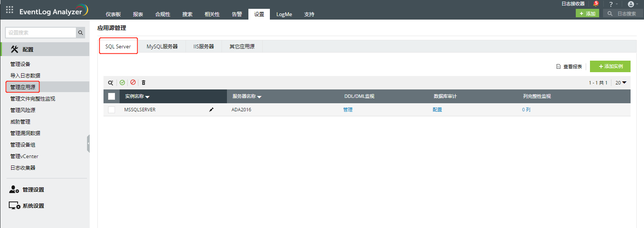The width and height of the screenshot is (644, 228).
Task: Open the table search filter icon
Action: coord(110,83)
